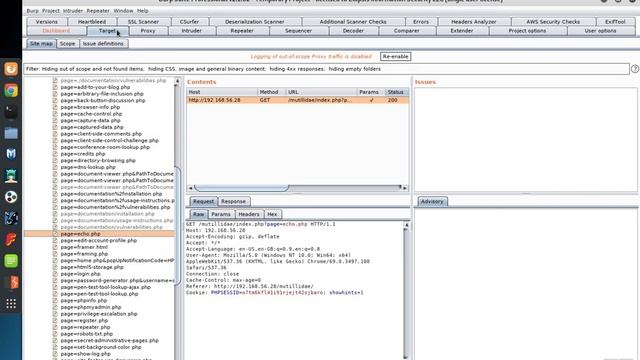
Task: Open the Deserialization Scanner tab
Action: [255, 22]
